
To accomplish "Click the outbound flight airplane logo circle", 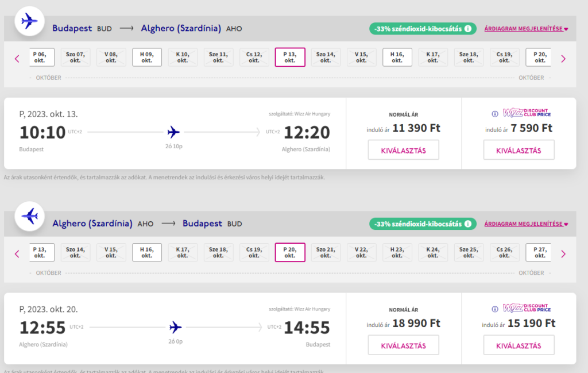I will (29, 22).
